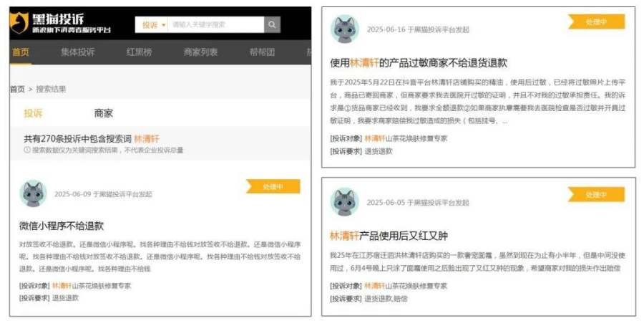The image size is (644, 326).
Task: Click cat avatar on 2025-06-09 complaint
Action: (x=33, y=193)
